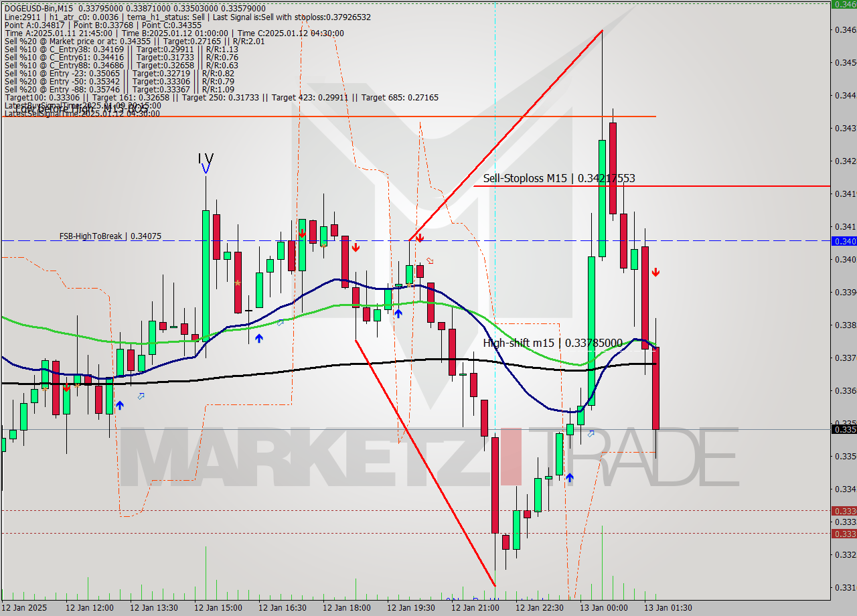The image size is (857, 616).
Task: Select the 'Sell %10 @ C_Entry88: 0.34686' line
Action: pyautogui.click(x=121, y=65)
